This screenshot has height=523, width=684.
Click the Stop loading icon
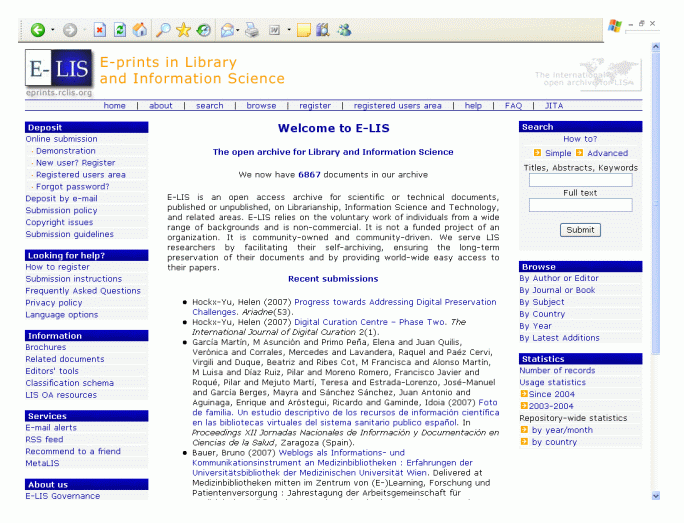[x=99, y=30]
